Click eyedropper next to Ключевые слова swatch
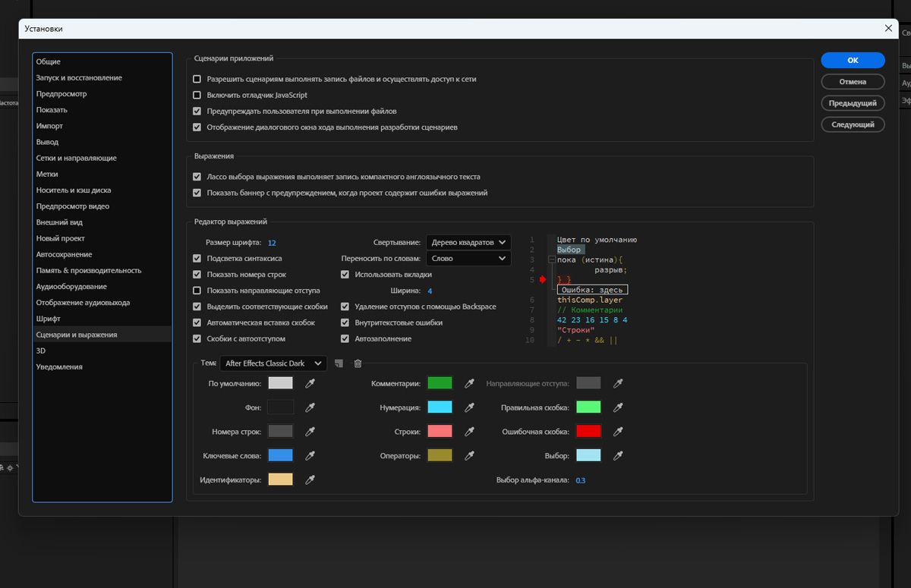Image resolution: width=911 pixels, height=588 pixels. point(310,455)
